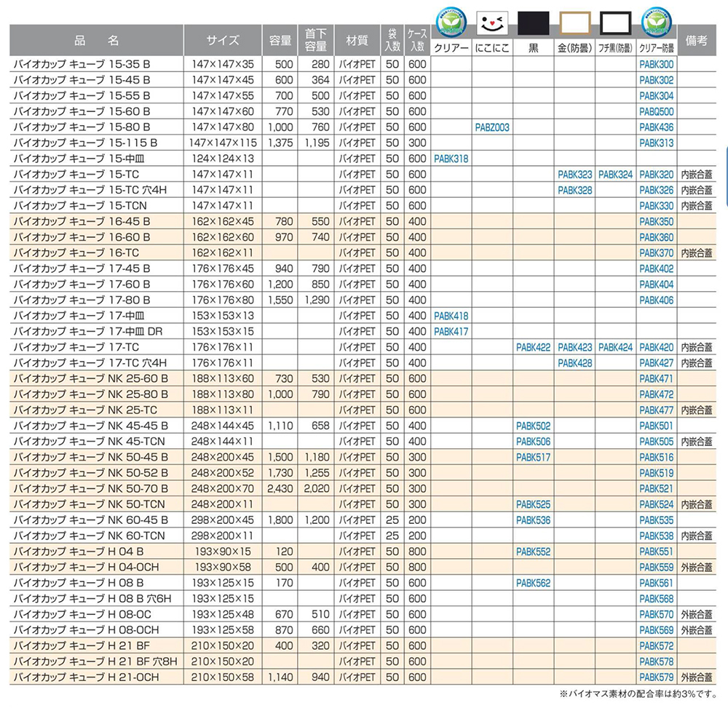This screenshot has height=708, width=728.
Task: Open product code PABK318
Action: tap(451, 159)
